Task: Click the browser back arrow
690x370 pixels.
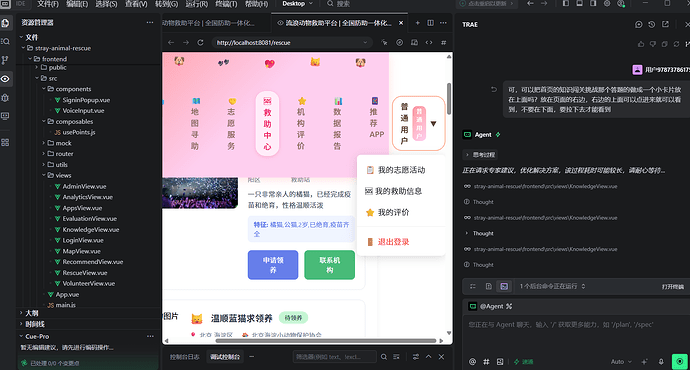Action: tap(171, 43)
